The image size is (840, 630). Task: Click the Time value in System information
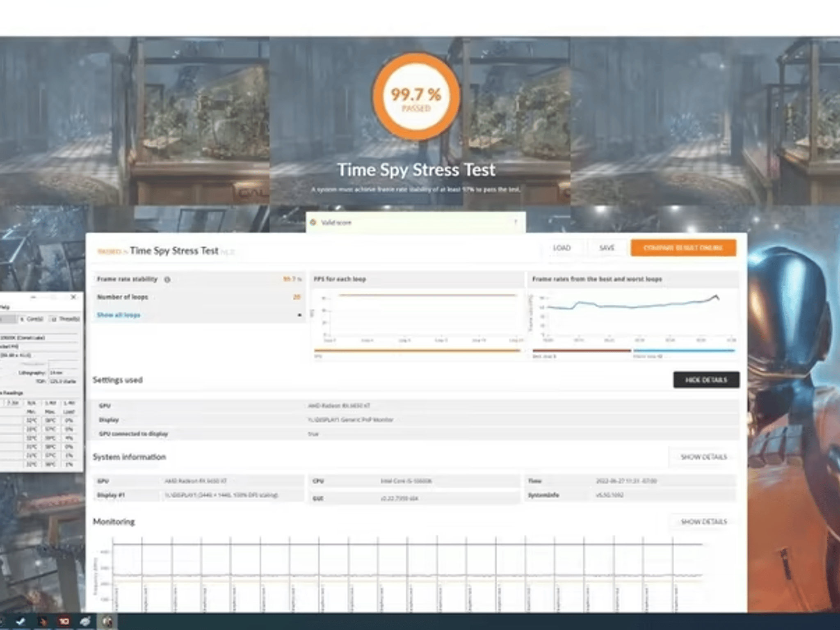tap(626, 481)
